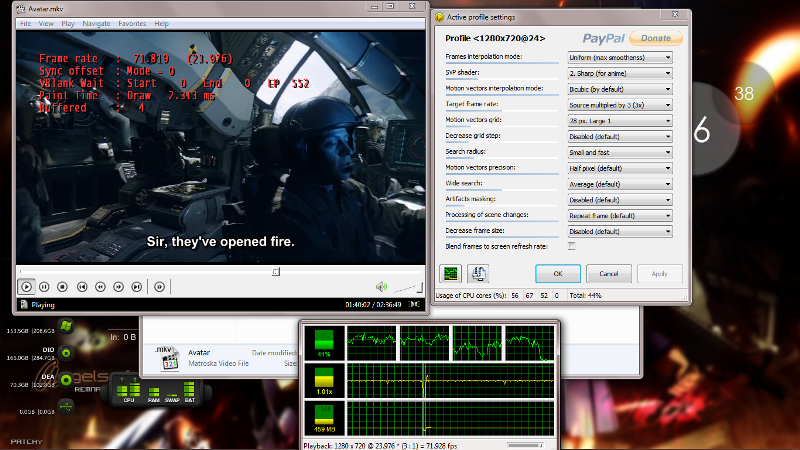Expand the Wide search dropdown

point(620,184)
